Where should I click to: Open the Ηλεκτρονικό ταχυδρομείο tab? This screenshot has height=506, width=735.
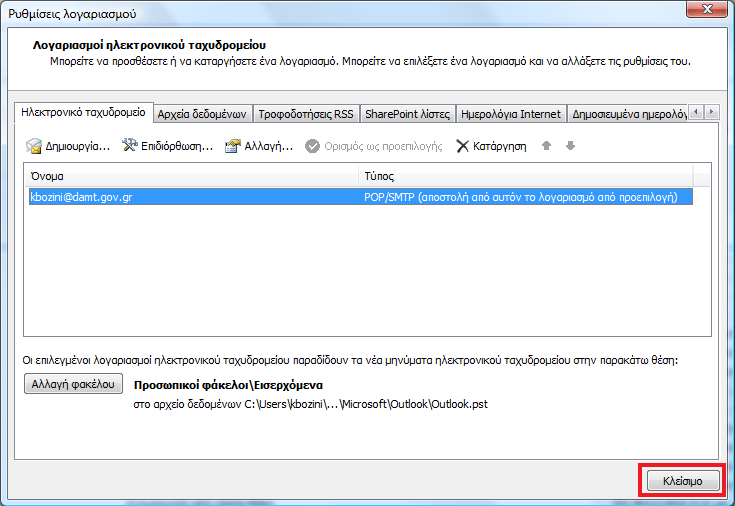tap(83, 113)
